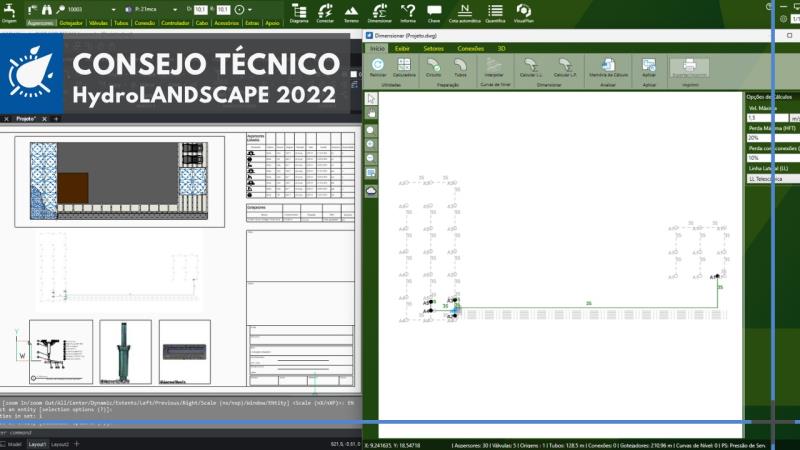Launch the VisualPlan tool

tap(523, 13)
